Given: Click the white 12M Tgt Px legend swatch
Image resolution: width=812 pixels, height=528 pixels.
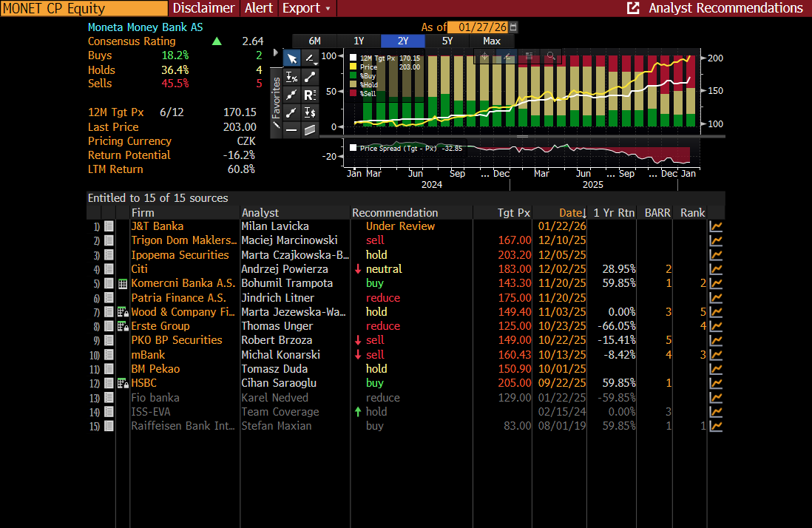Looking at the screenshot, I should point(353,58).
